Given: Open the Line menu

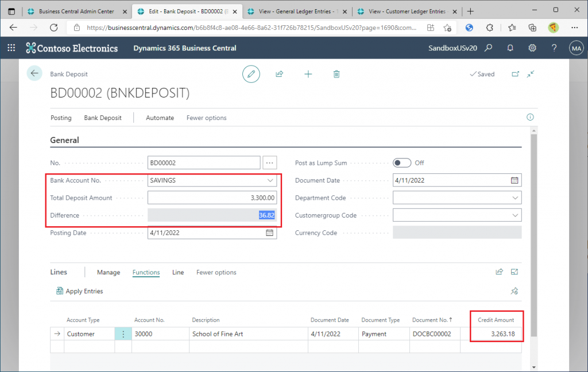Looking at the screenshot, I should 178,272.
